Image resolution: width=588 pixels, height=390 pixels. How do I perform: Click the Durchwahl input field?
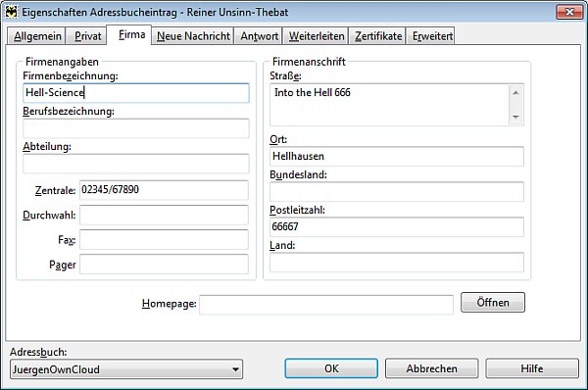(164, 215)
